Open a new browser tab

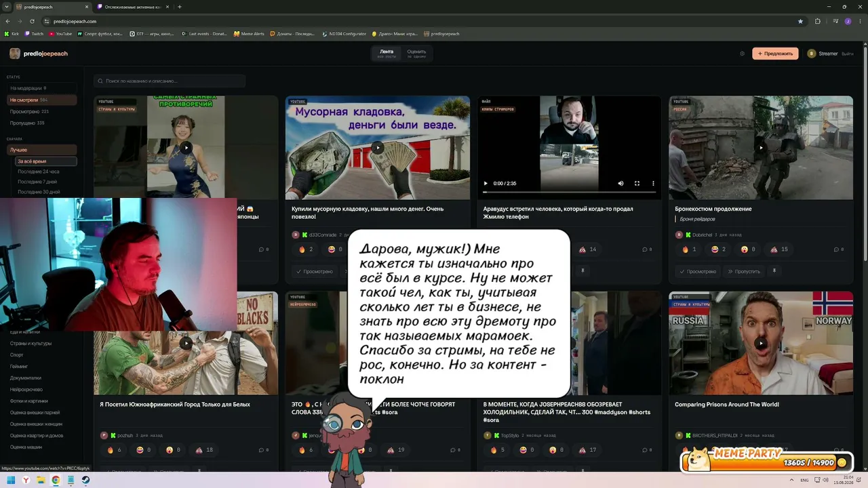click(179, 7)
